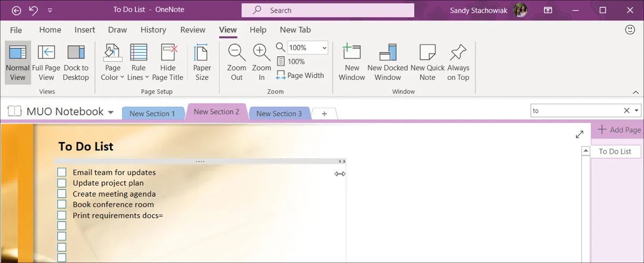Expand page to full view arrow icon
The width and height of the screenshot is (644, 263).
[x=579, y=135]
